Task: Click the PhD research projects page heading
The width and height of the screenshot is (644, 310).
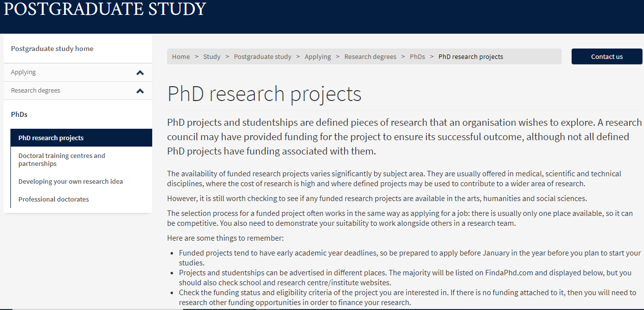Action: (264, 94)
